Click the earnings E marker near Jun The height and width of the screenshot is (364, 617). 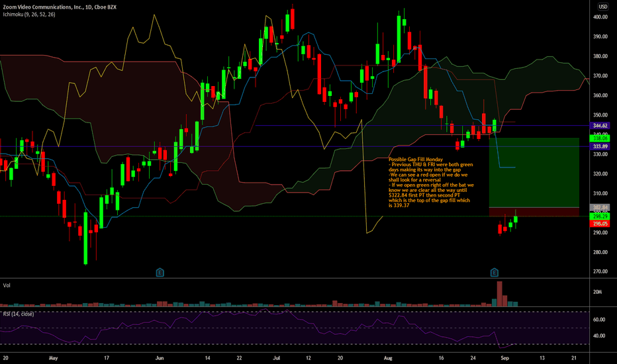[x=160, y=272]
